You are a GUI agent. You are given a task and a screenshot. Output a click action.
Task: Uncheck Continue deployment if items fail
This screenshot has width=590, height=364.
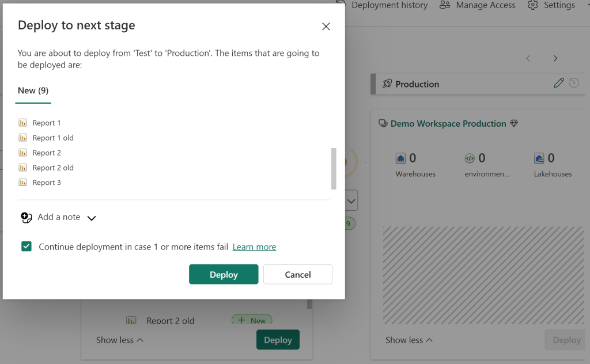point(27,247)
